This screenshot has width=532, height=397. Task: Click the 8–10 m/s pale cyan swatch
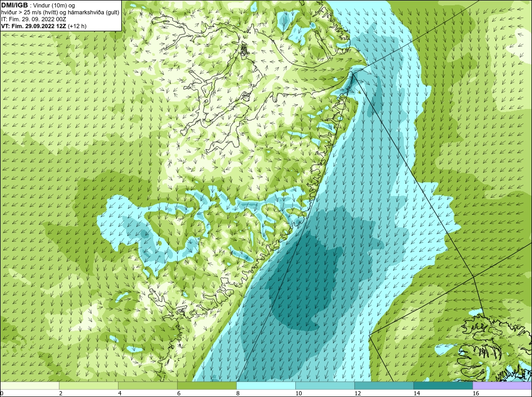pos(265,385)
